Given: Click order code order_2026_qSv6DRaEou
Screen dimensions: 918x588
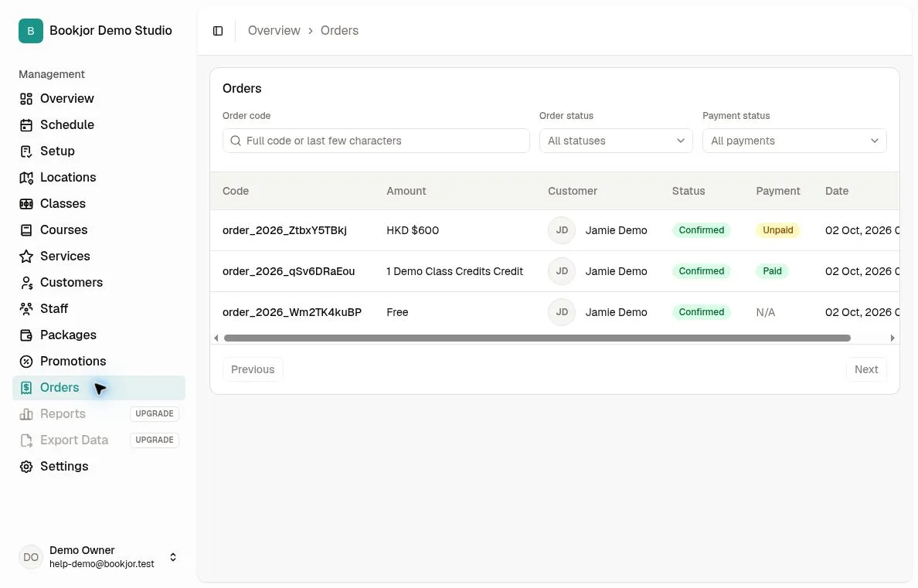Looking at the screenshot, I should (289, 271).
